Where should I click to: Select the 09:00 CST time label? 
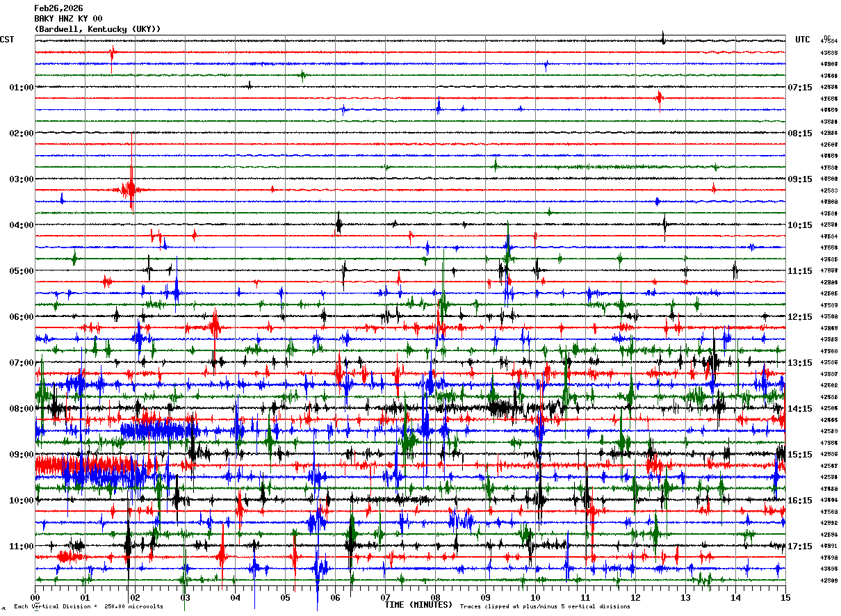click(x=22, y=455)
